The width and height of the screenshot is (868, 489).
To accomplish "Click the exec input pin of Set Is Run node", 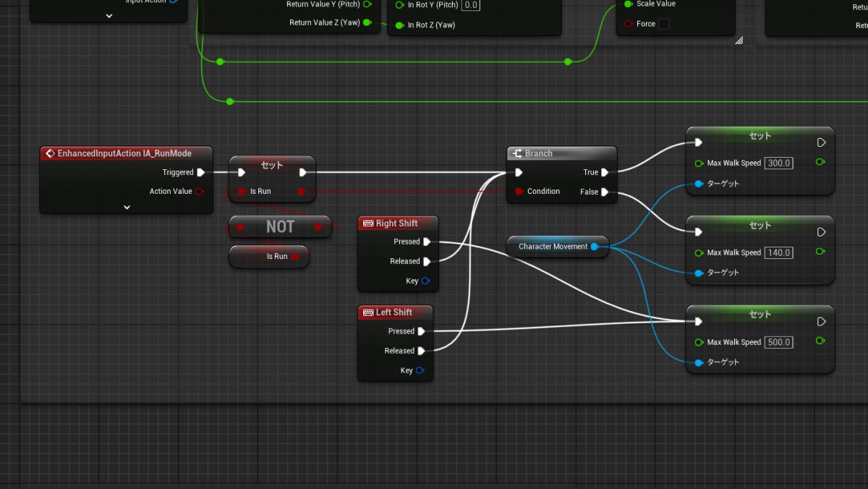I will [242, 172].
